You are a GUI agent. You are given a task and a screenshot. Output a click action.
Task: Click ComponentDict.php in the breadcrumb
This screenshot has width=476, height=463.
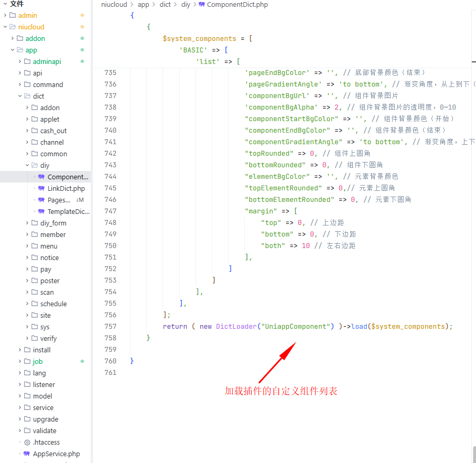pos(237,5)
